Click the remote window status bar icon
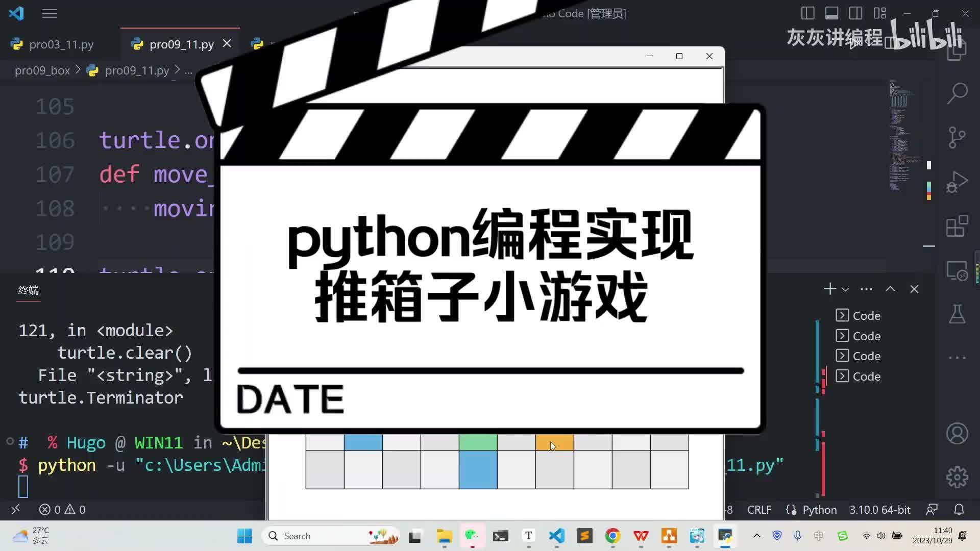 tap(15, 509)
